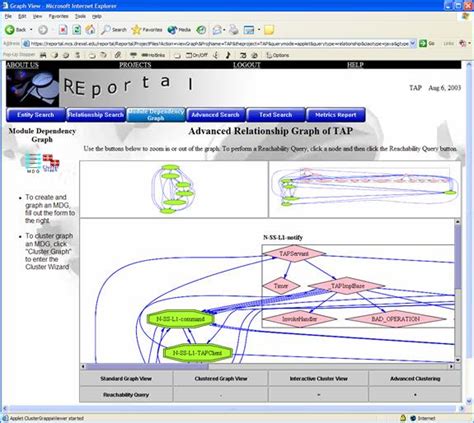Image resolution: width=474 pixels, height=423 pixels.
Task: Click the Home icon in toolbar
Action: 90,30
